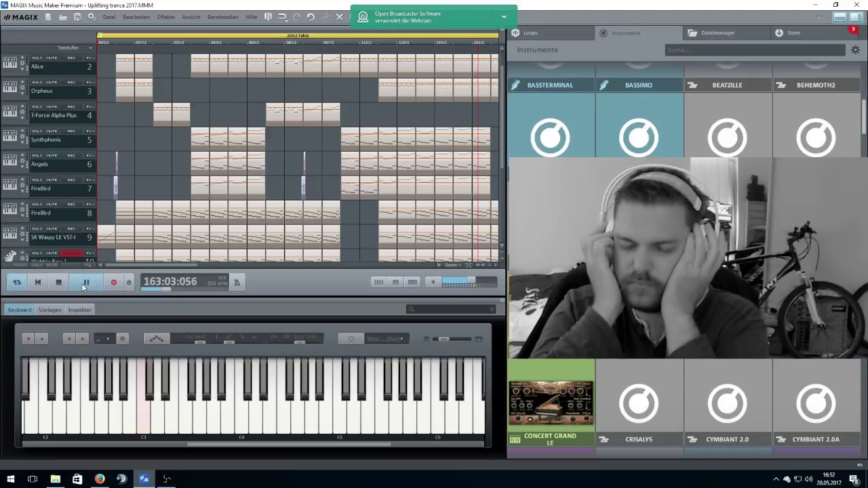Screen dimensions: 868x488
Task: Click Orpheus track keyboard instrument icon
Action: coord(9,88)
